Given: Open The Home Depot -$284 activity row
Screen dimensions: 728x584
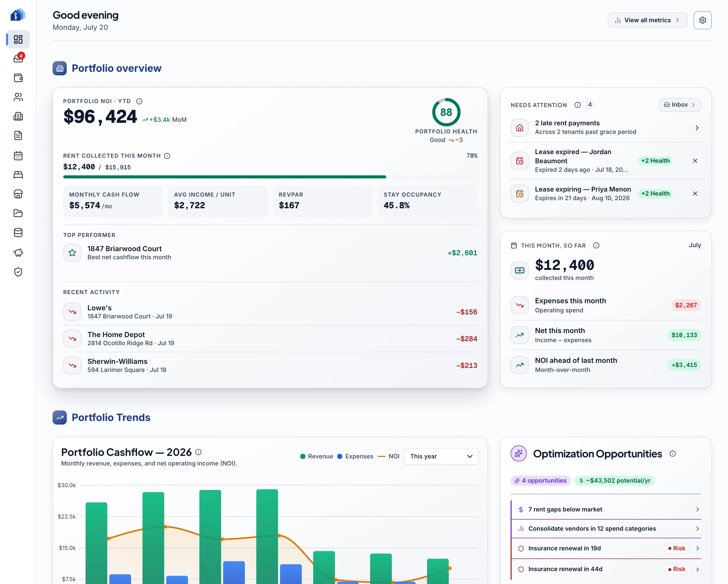Looking at the screenshot, I should 270,339.
